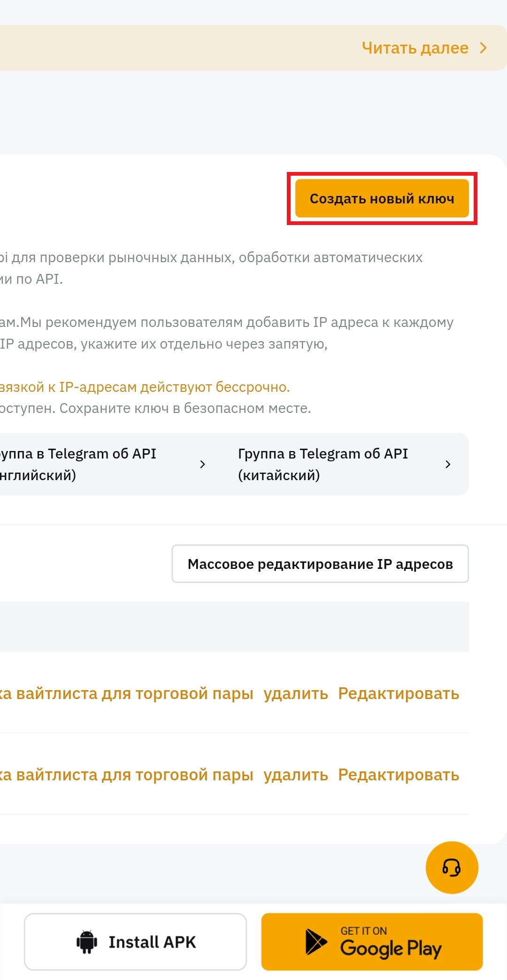Viewport: 507px width, 980px height.
Task: Click the Android robot icon
Action: [87, 941]
